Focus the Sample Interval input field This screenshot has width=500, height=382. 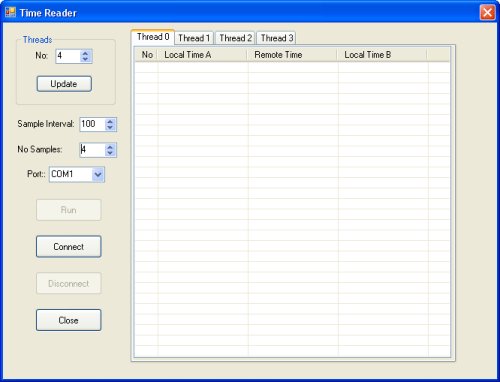tap(92, 124)
